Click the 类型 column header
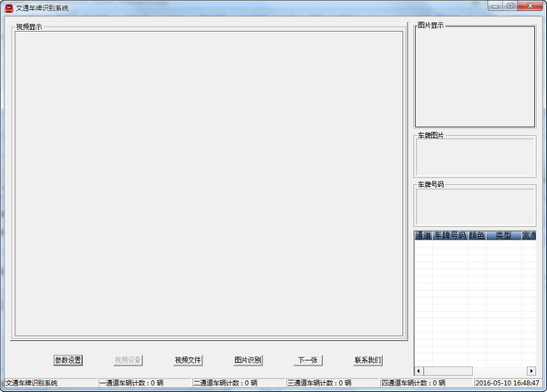Screen dimensions: 547x392 point(502,235)
